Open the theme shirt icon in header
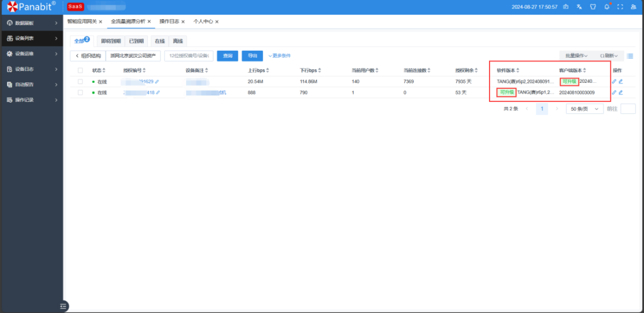Screen dimensions: 644x313 [593, 7]
